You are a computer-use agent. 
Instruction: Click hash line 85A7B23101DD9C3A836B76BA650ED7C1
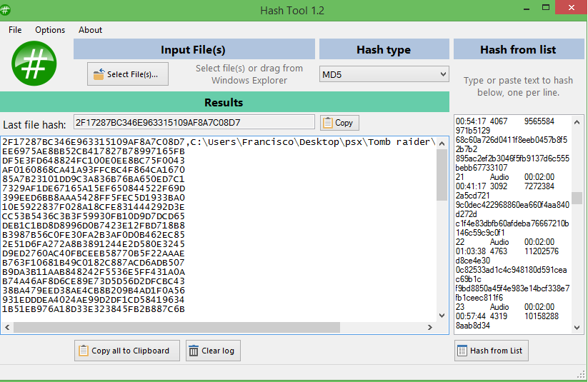click(94, 179)
